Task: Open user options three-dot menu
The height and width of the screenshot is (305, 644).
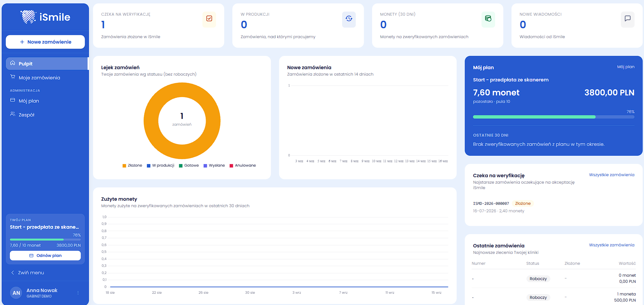Action: click(78, 293)
